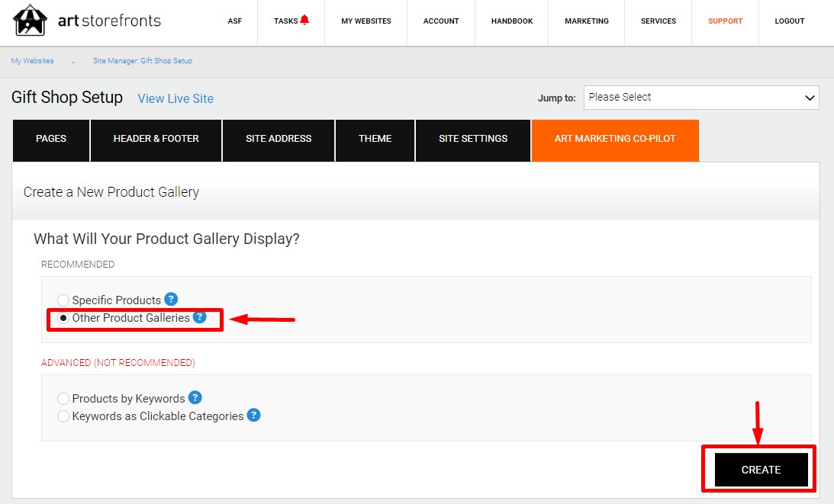The image size is (834, 504).
Task: Open help icon beside Keywords as Clickable Categories
Action: coord(253,415)
